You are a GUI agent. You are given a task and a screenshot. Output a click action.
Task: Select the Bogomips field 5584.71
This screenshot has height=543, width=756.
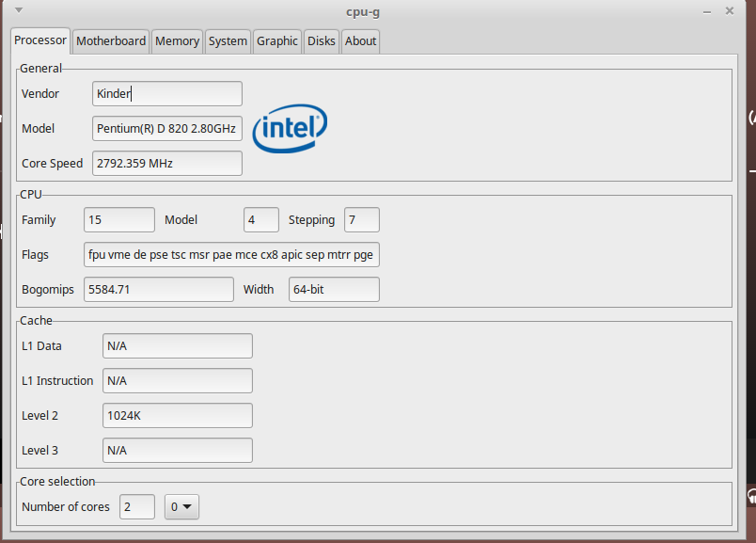click(x=159, y=289)
